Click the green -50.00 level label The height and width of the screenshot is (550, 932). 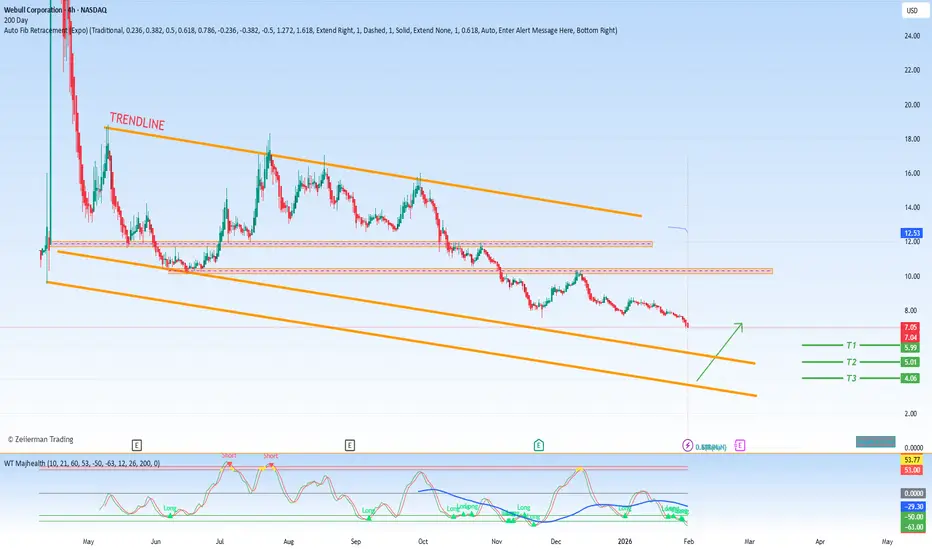[x=914, y=517]
